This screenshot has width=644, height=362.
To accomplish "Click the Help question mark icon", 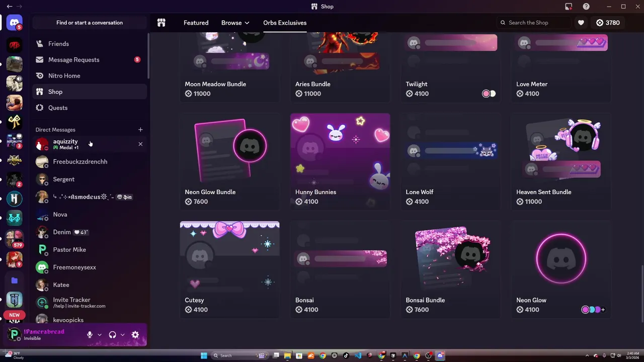I will [586, 7].
